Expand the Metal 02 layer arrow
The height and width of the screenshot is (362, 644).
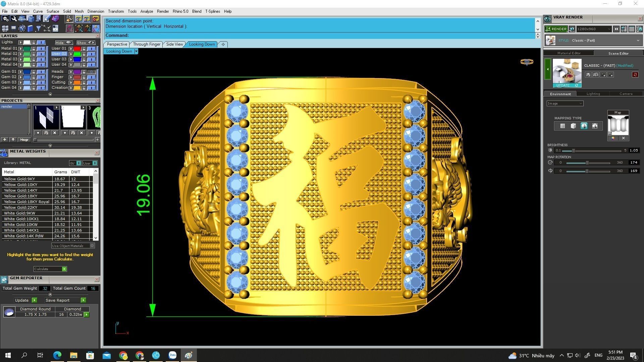coord(20,54)
